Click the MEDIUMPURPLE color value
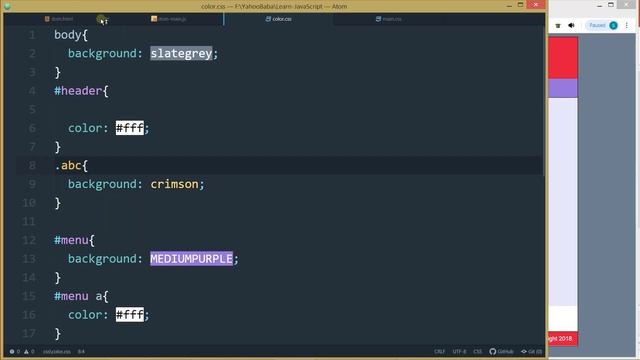 [x=191, y=259]
